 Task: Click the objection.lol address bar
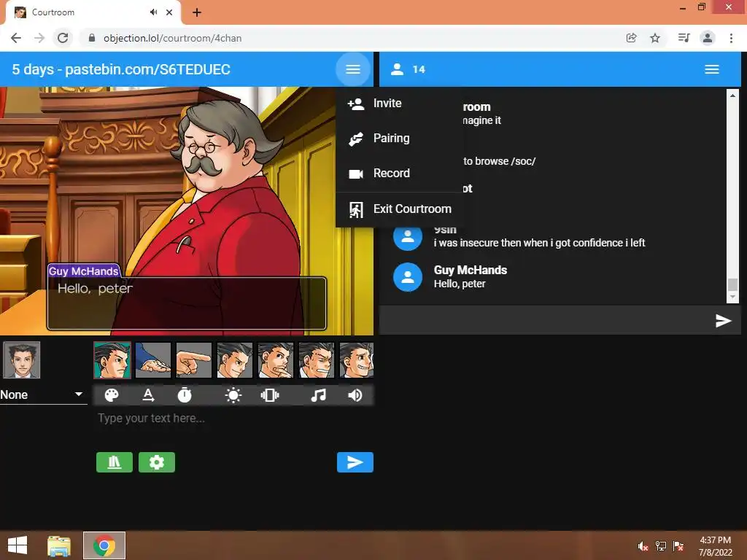pos(352,38)
